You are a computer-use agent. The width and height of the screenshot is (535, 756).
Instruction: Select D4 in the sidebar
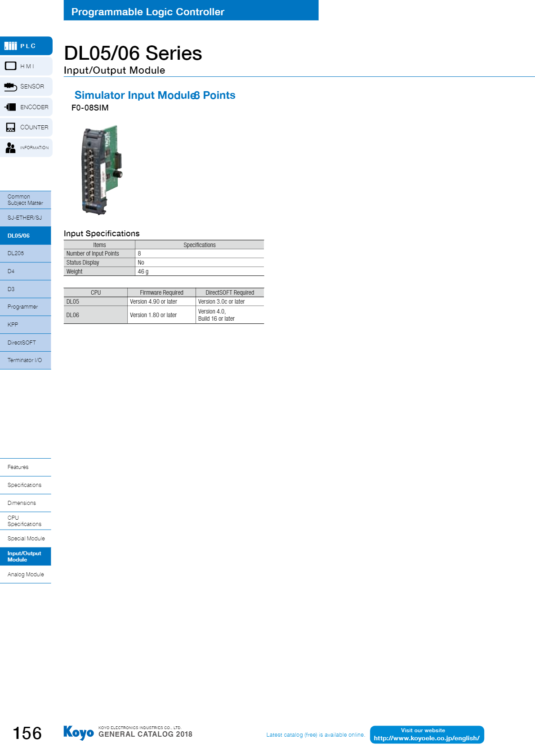point(26,271)
